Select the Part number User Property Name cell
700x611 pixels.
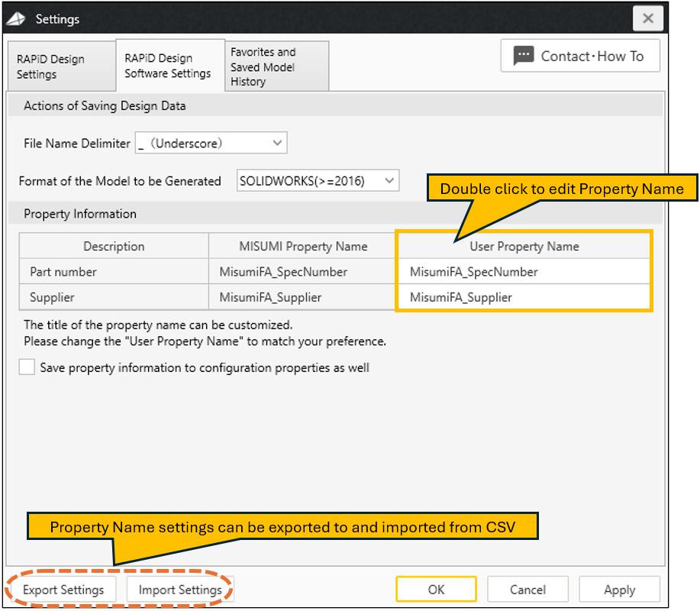point(524,272)
